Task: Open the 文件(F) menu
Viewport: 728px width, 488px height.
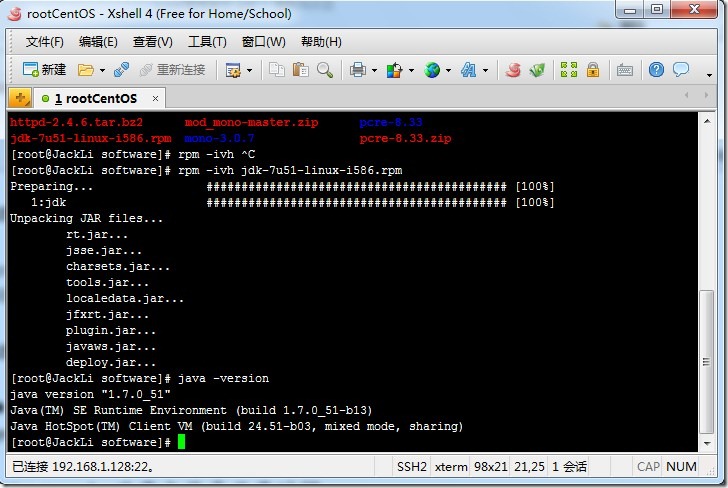Action: coord(45,42)
